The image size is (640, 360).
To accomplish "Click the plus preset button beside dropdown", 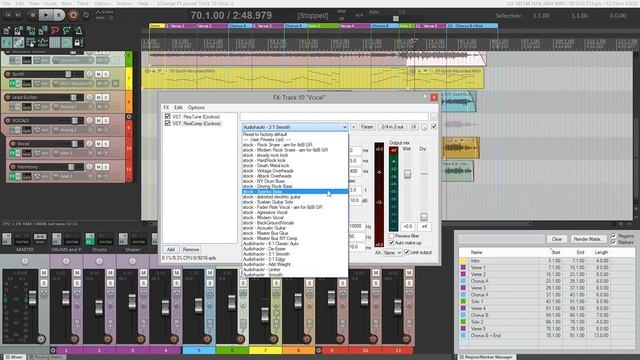I will tap(353, 127).
